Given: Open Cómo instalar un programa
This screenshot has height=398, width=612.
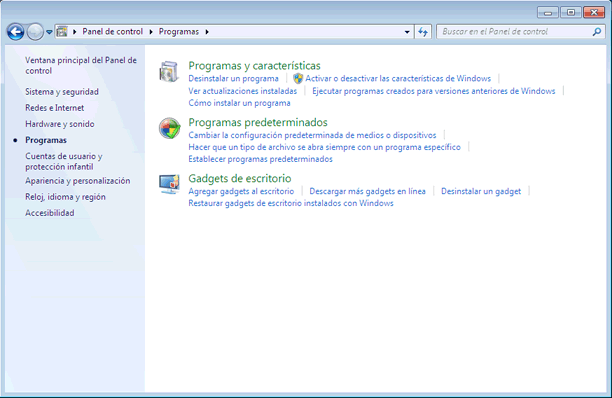Looking at the screenshot, I should pos(239,103).
